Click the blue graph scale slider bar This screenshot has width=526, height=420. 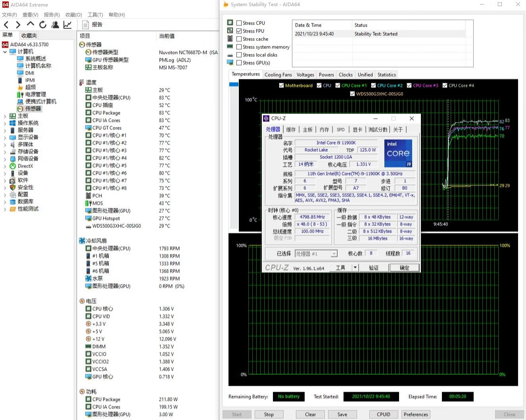pyautogui.click(x=234, y=84)
